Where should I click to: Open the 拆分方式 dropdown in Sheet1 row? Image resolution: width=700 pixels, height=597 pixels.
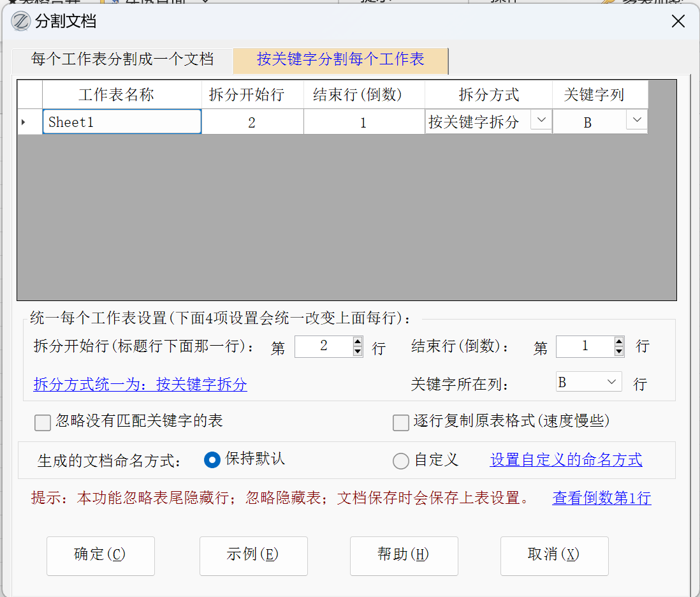tap(541, 120)
